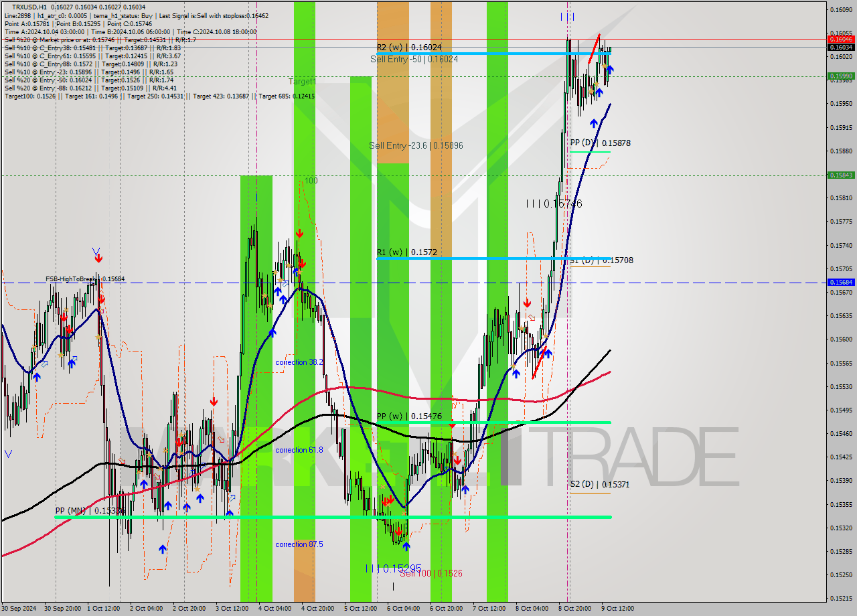
Task: Click the blue buy arrow below the 0.15295 low
Action: (406, 546)
